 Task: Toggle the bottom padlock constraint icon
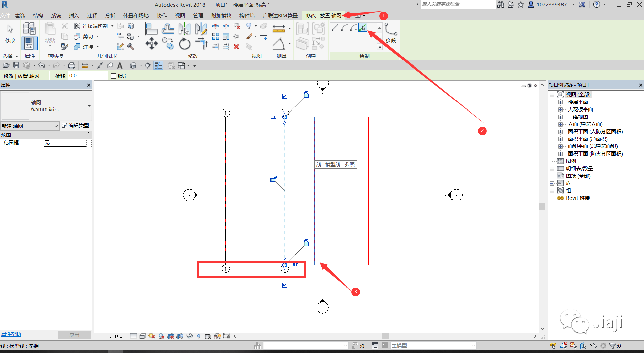(x=306, y=242)
